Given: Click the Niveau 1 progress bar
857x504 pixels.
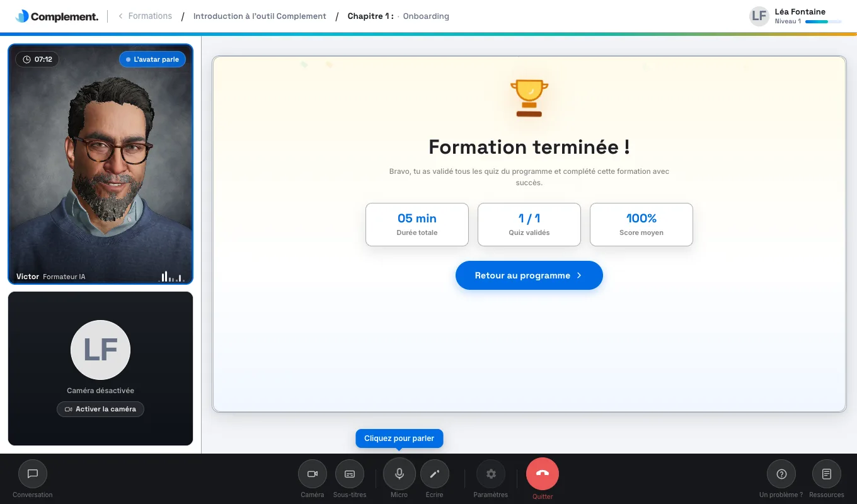Looking at the screenshot, I should (823, 21).
